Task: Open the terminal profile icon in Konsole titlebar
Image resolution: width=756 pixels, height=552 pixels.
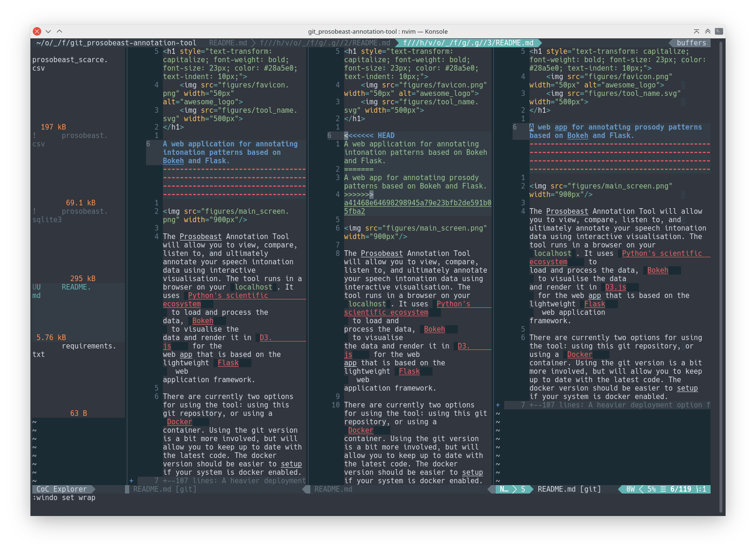Action: [719, 31]
